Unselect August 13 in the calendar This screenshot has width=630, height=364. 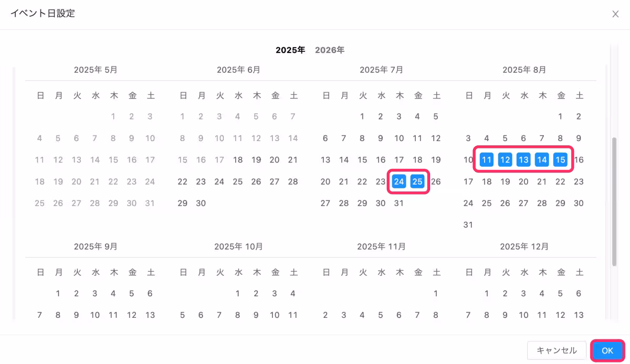(x=523, y=160)
